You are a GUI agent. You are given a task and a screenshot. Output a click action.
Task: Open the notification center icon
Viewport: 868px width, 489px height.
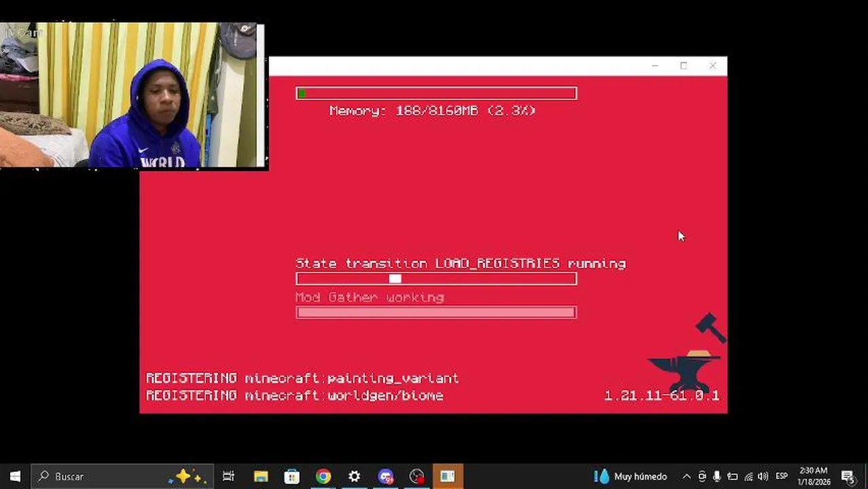pos(848,476)
